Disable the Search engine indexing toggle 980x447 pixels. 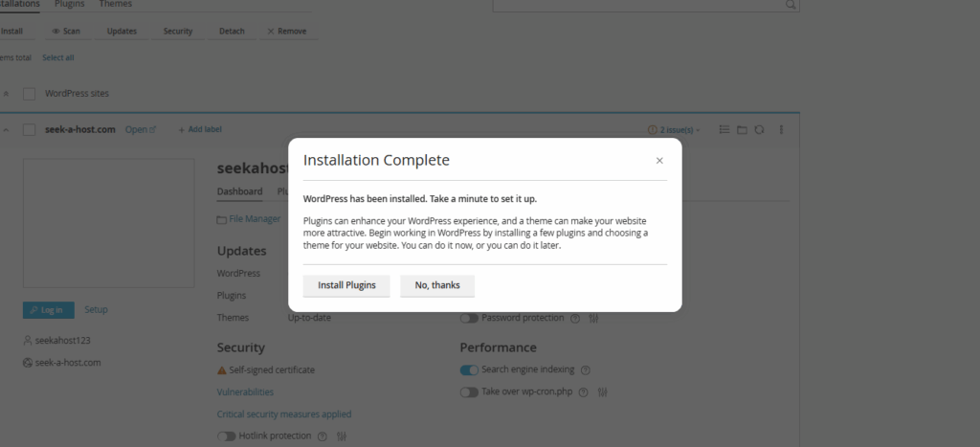[x=469, y=370]
